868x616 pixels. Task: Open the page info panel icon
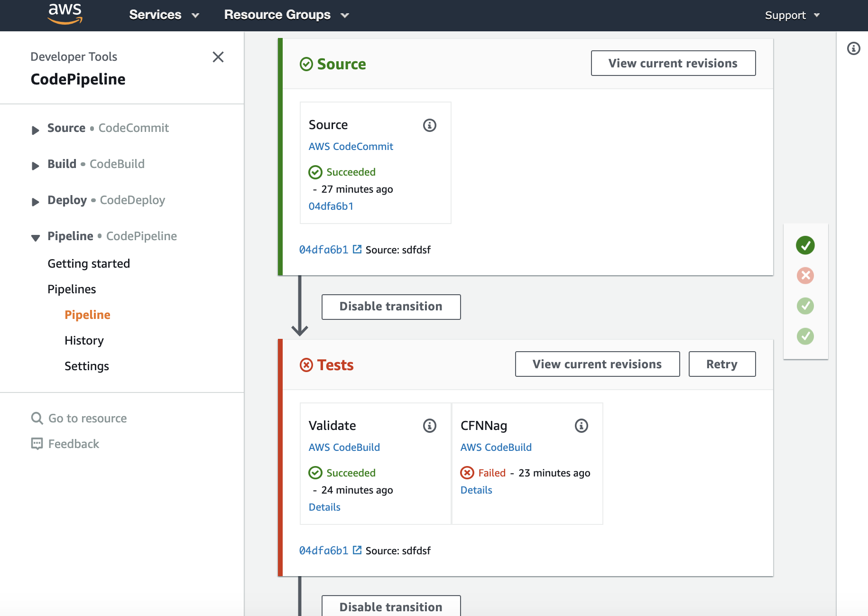click(854, 48)
